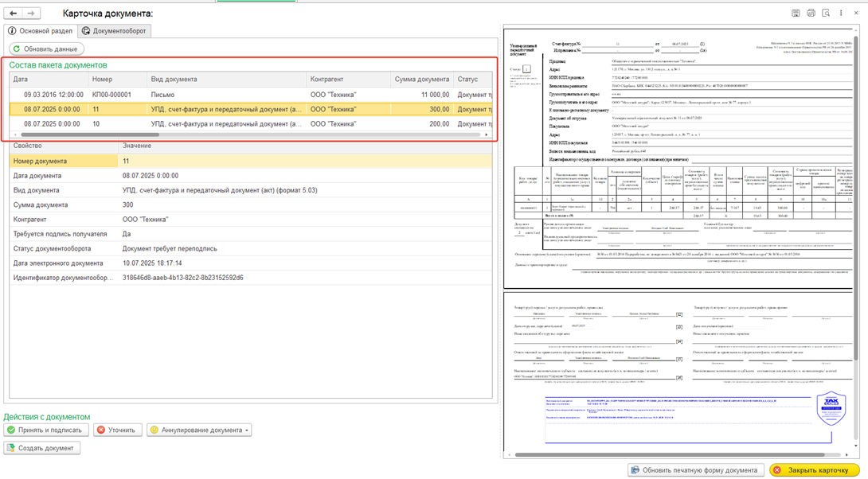Open the print preview icon

(826, 14)
